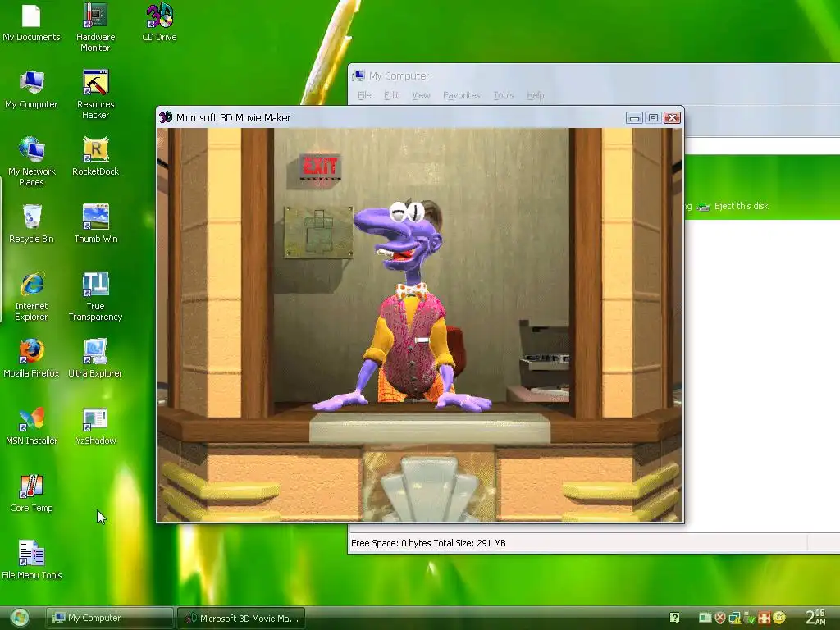Select the Thumb Win shortcut

pos(95,224)
